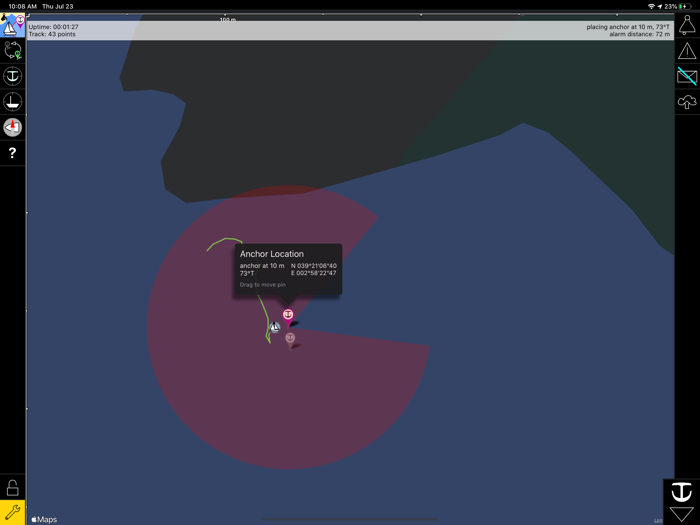Tap the battery indicator in the status bar
Viewport: 700px width, 525px height.
click(684, 6)
